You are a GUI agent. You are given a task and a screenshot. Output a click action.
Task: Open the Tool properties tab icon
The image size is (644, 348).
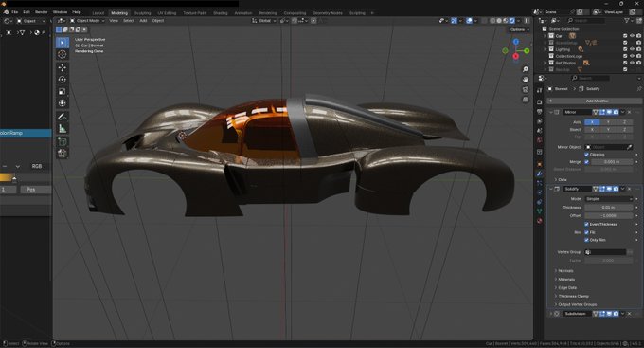tap(539, 90)
